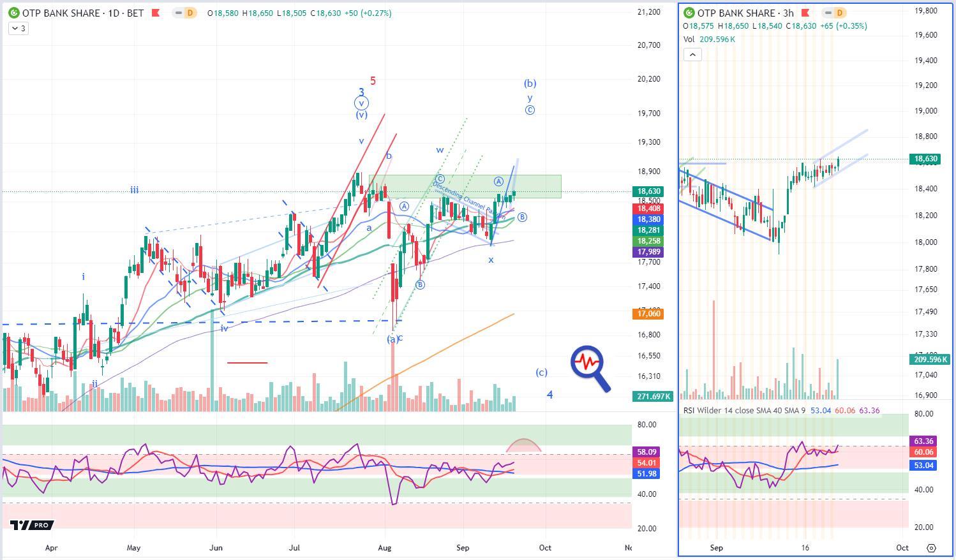This screenshot has height=560, width=956.
Task: Open symbol search from OTP BANK SHARE 3h title
Action: point(745,13)
